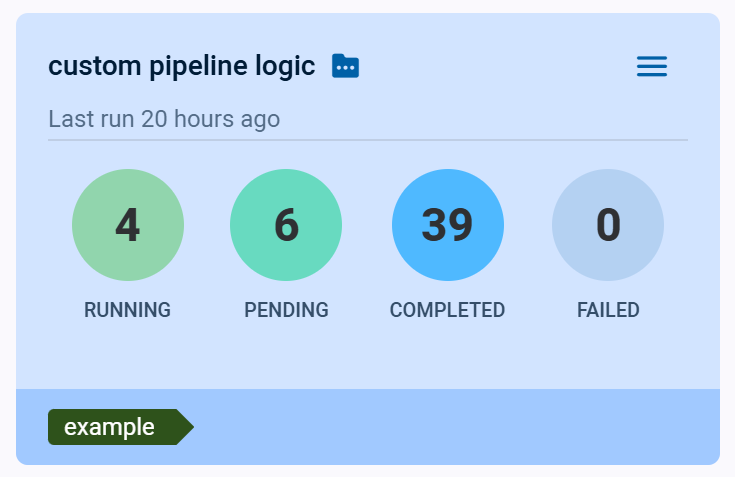Click blank card area below the status labels

pyautogui.click(x=368, y=356)
